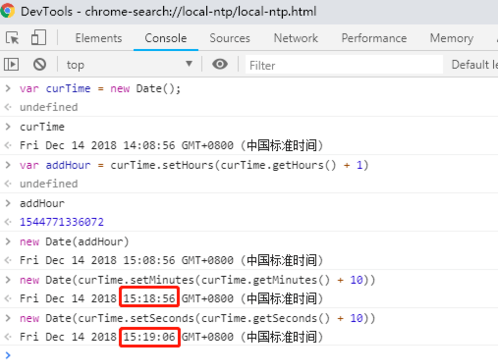The image size is (498, 364).
Task: Activate the inspect element picker icon
Action: click(13, 38)
